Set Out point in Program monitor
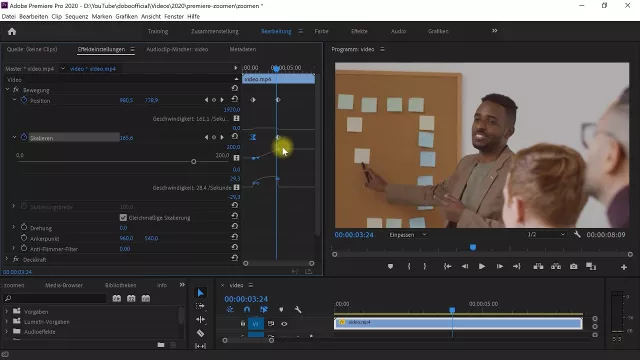The height and width of the screenshot is (360, 640). (x=424, y=267)
